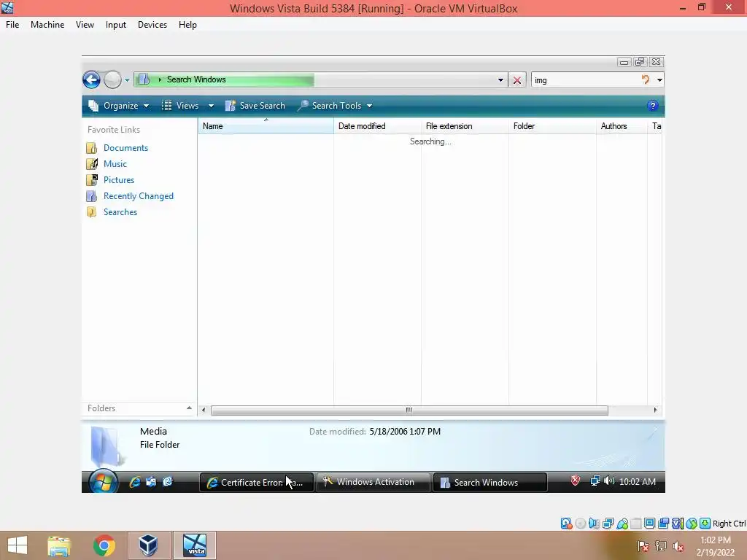Open the VirtualBox Help menu
Screen dimensions: 747x560
tap(187, 25)
